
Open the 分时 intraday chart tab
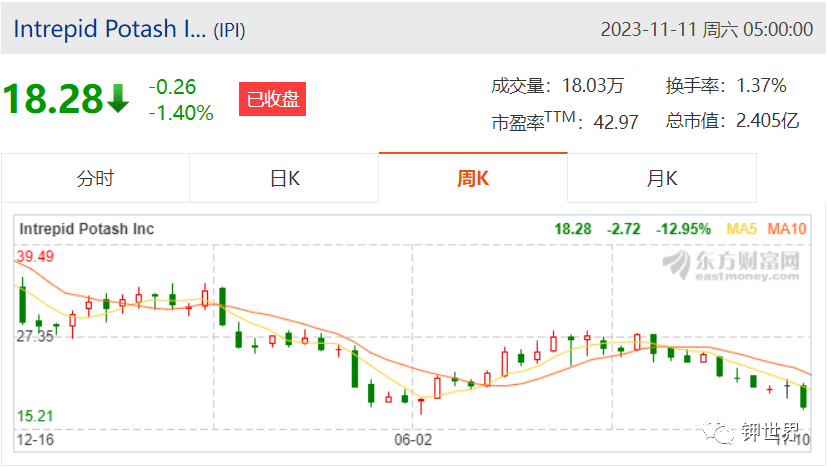(95, 178)
